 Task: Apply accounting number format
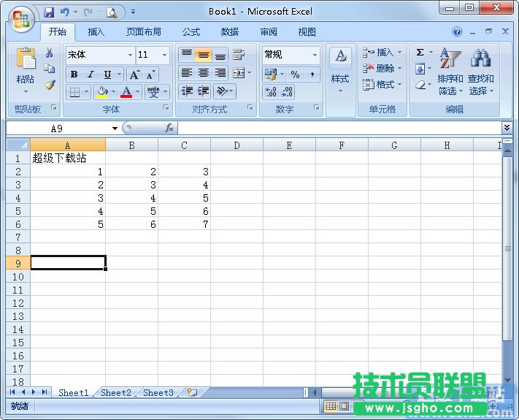271,75
